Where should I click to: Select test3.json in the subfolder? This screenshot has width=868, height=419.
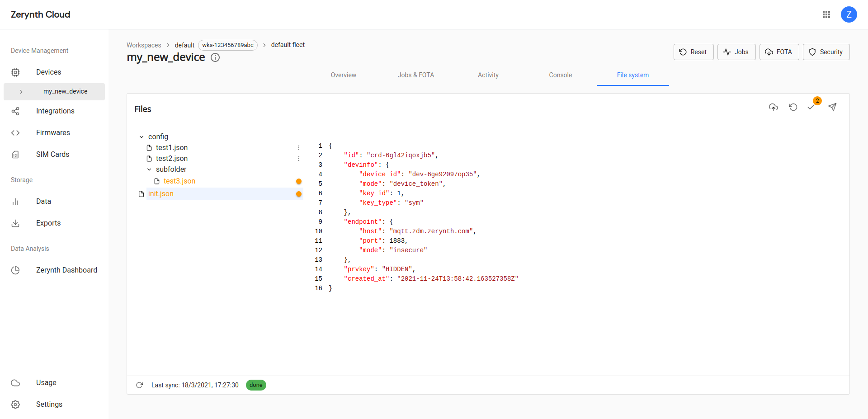pyautogui.click(x=179, y=181)
